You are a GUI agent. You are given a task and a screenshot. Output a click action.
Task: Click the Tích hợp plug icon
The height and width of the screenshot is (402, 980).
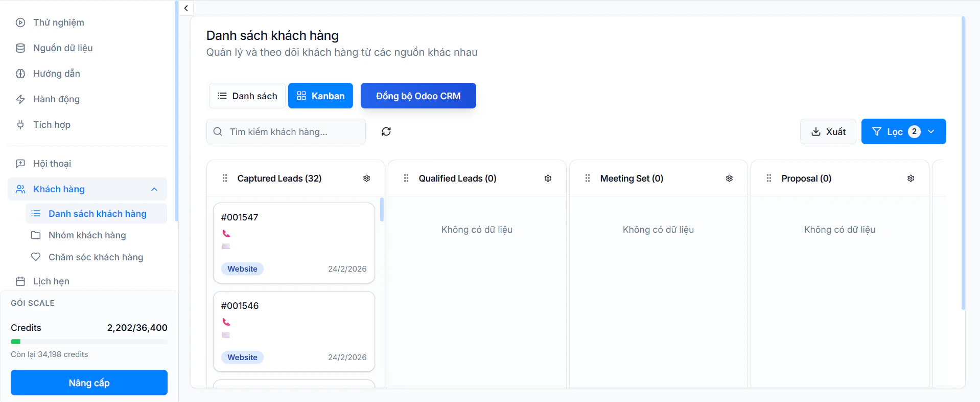tap(20, 125)
